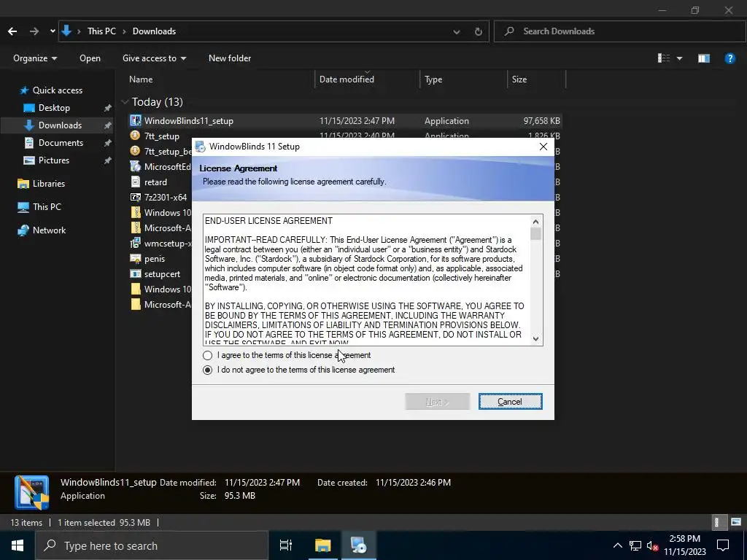This screenshot has width=747, height=560.
Task: Click the taskbar 'Type here to search' box
Action: pos(152,545)
